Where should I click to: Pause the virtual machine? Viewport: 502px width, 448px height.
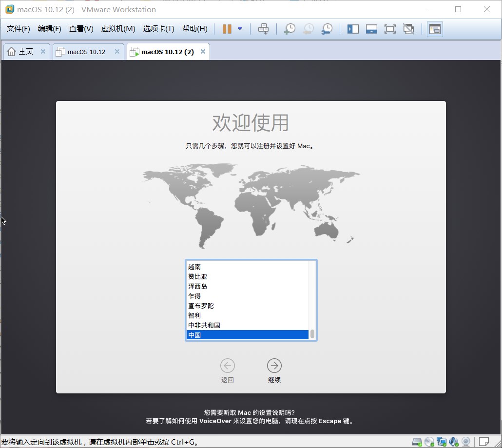tap(227, 29)
